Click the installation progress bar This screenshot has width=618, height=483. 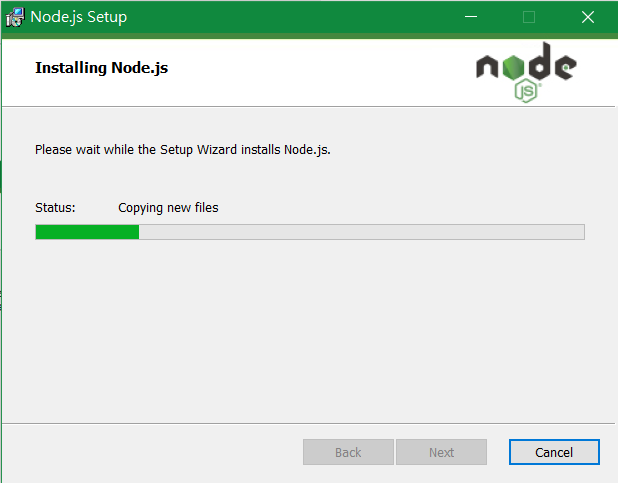[x=310, y=232]
